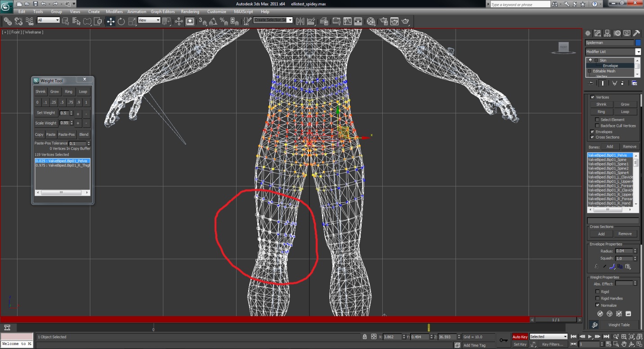This screenshot has height=349, width=644.
Task: Open the application menu 3ds Max logo
Action: tap(7, 6)
